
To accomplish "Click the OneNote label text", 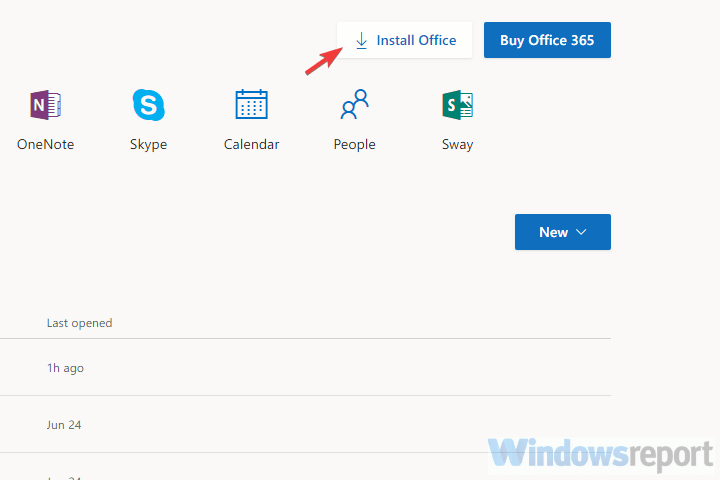I will [45, 144].
